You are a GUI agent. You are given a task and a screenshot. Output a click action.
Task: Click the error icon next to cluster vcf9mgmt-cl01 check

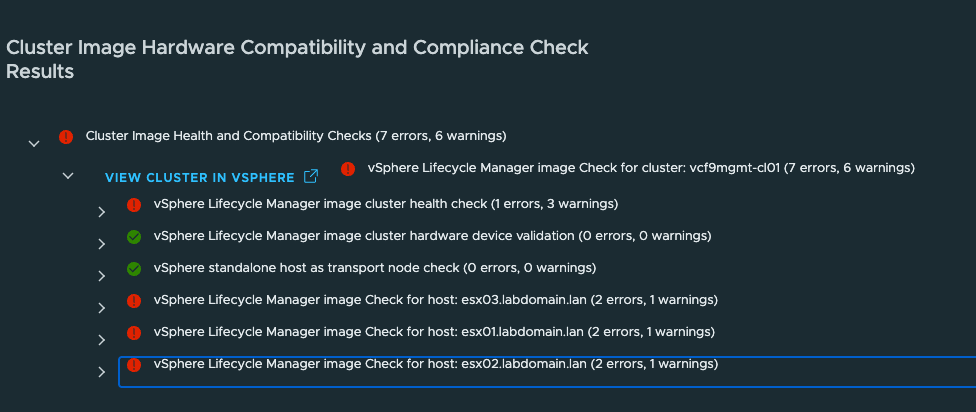pyautogui.click(x=348, y=168)
